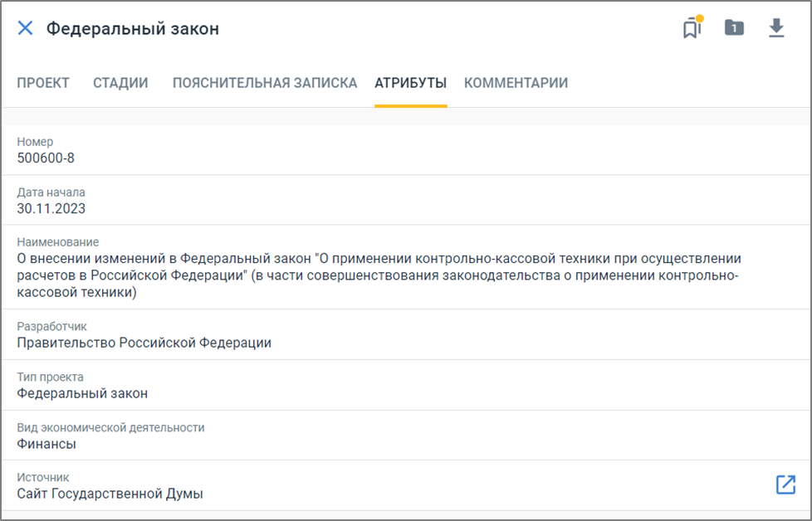Open the ПОЯСНИТЕЛЬНАЯ ЗАПИСКА tab
This screenshot has height=521, width=812.
coord(265,83)
